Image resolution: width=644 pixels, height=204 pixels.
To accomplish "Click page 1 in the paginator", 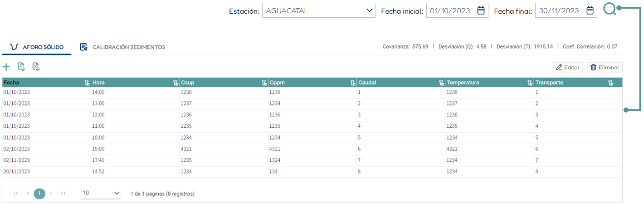I will [x=39, y=194].
